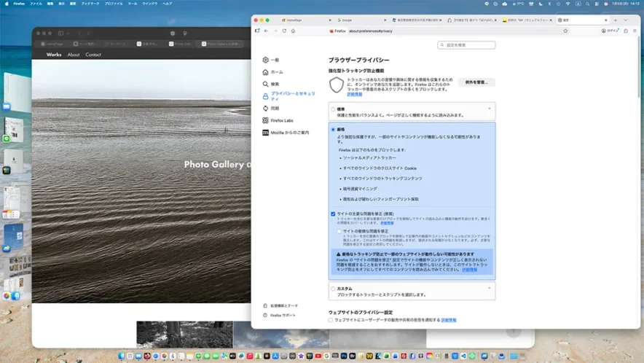
Task: Open the ブックマーク menu in the menu bar
Action: point(90,4)
